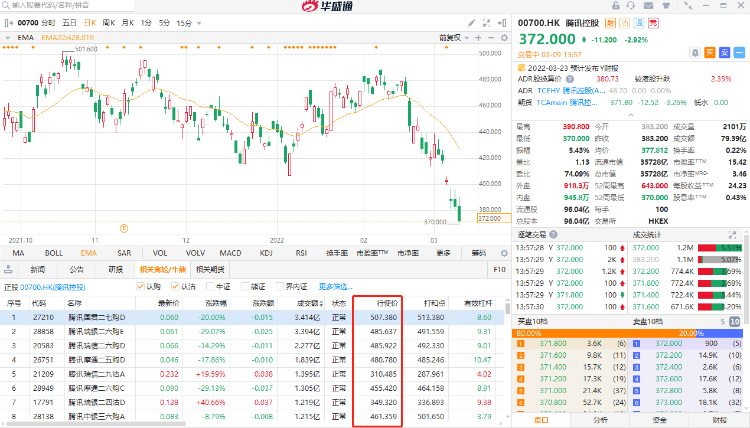The width and height of the screenshot is (750, 428).
Task: Open the F10 company info button
Action: tap(499, 270)
